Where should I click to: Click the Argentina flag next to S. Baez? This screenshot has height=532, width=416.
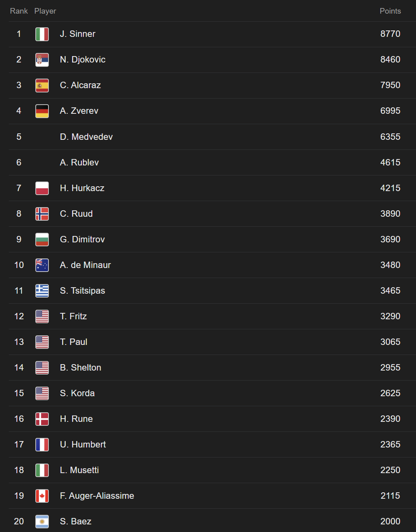pos(42,521)
